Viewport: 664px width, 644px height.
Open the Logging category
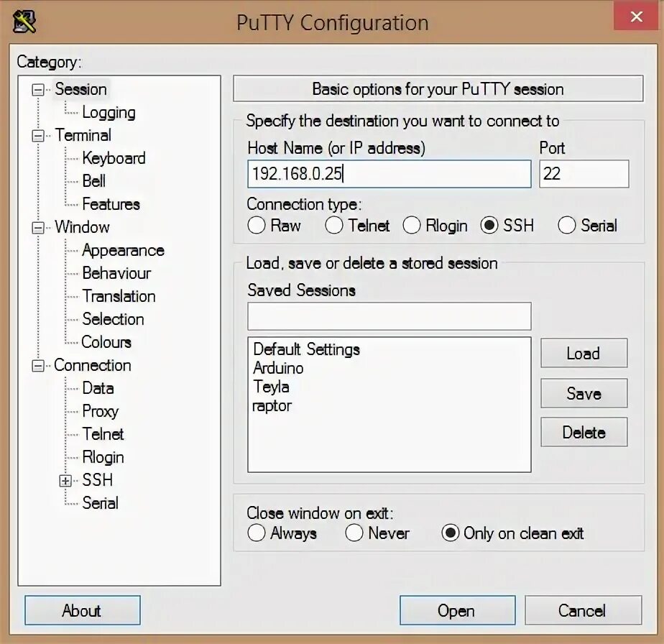[x=109, y=112]
